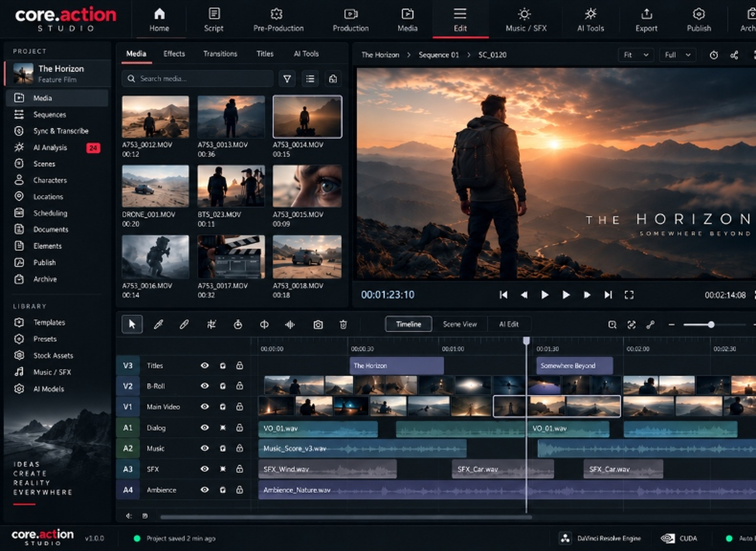Image resolution: width=756 pixels, height=551 pixels.
Task: Click the filter icon next to media search
Action: [x=287, y=78]
